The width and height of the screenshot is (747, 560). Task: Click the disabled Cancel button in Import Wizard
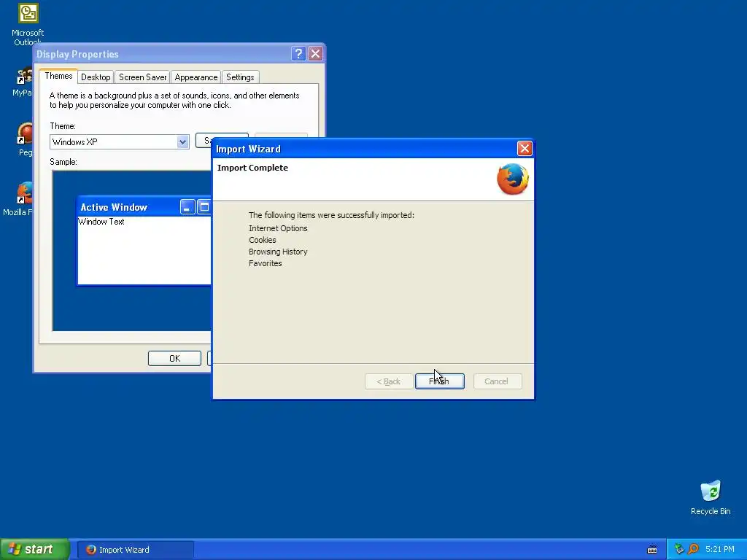tap(498, 381)
